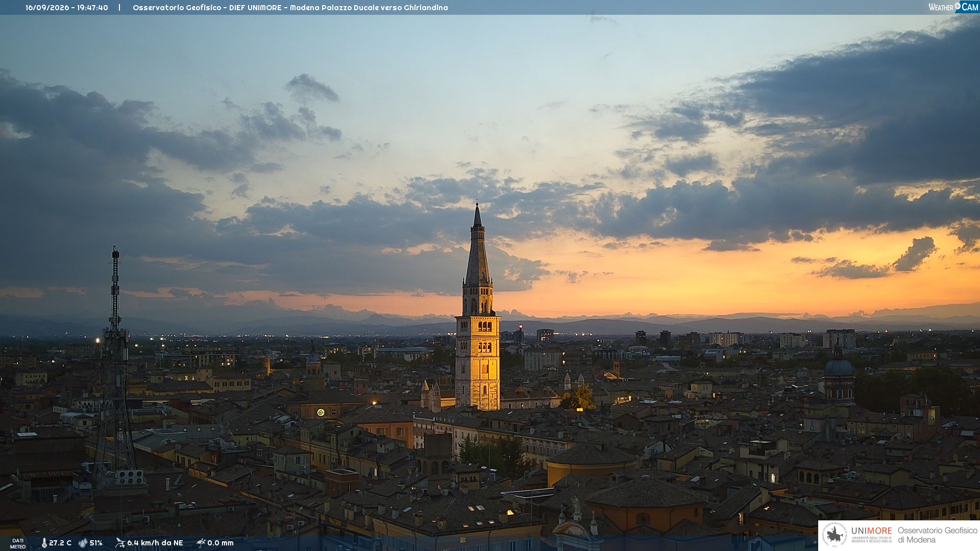Click the 0.0 mm rainfall value
This screenshot has height=551, width=980.
[x=220, y=543]
